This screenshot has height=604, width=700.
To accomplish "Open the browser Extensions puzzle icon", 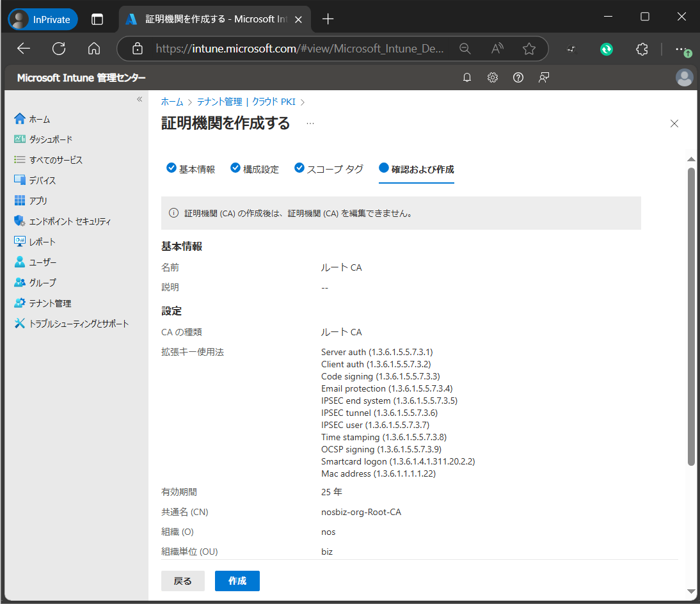I will coord(642,49).
